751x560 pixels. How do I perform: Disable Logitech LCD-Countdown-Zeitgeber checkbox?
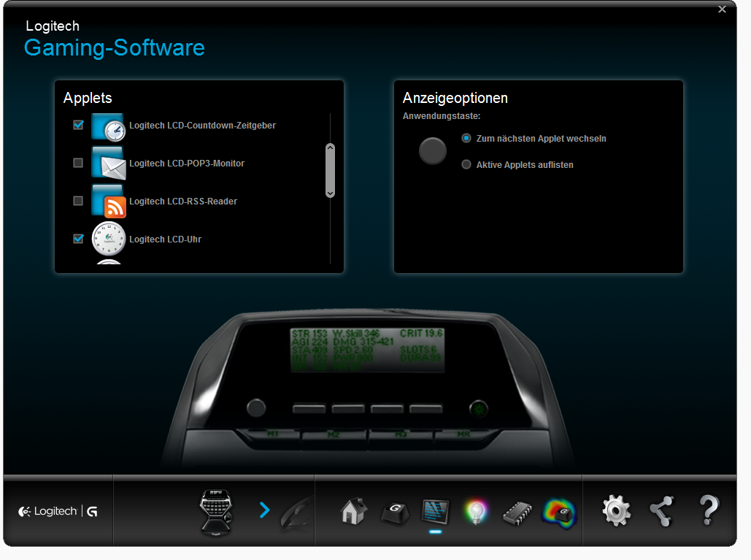pyautogui.click(x=78, y=125)
